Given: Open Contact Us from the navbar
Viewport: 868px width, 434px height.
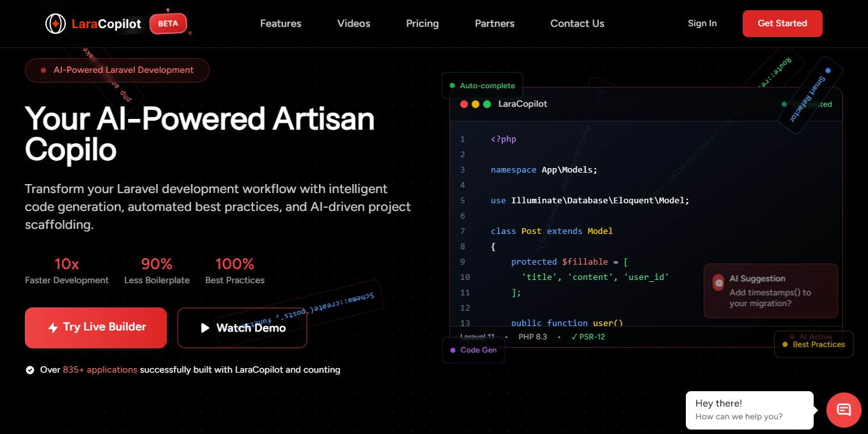Looking at the screenshot, I should tap(577, 24).
